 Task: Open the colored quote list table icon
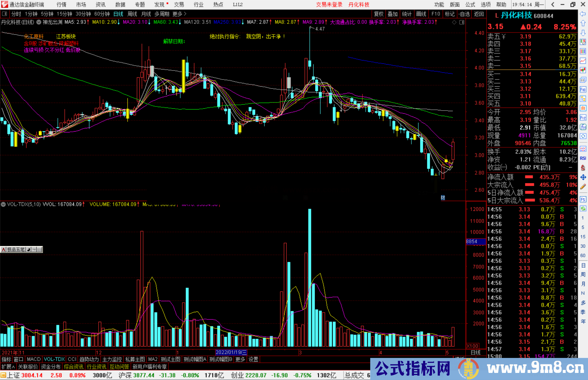[x=583, y=51]
